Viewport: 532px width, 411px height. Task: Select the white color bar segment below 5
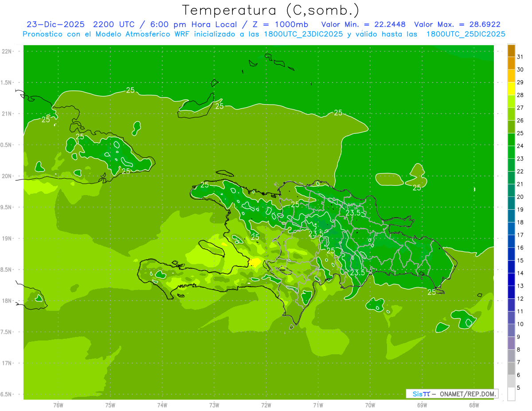click(511, 394)
